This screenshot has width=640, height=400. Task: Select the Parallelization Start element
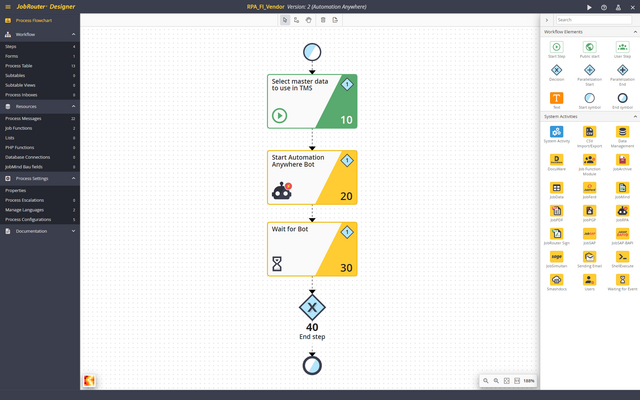coord(589,70)
